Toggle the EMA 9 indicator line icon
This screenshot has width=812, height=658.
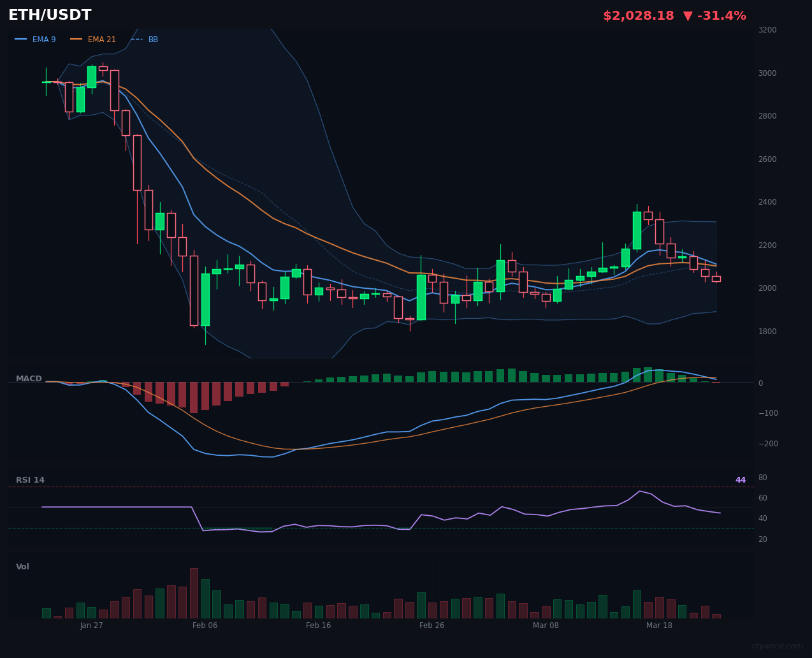[x=21, y=39]
